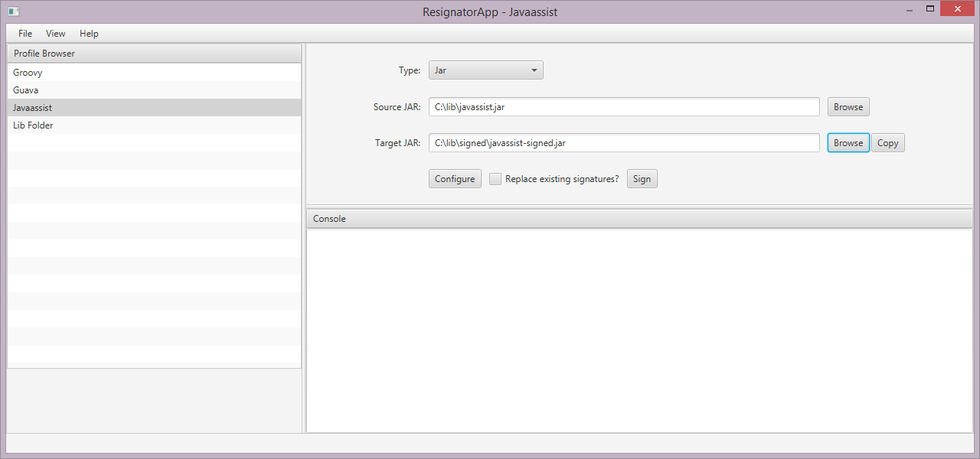Click the Target JAR path field
980x459 pixels.
point(624,143)
